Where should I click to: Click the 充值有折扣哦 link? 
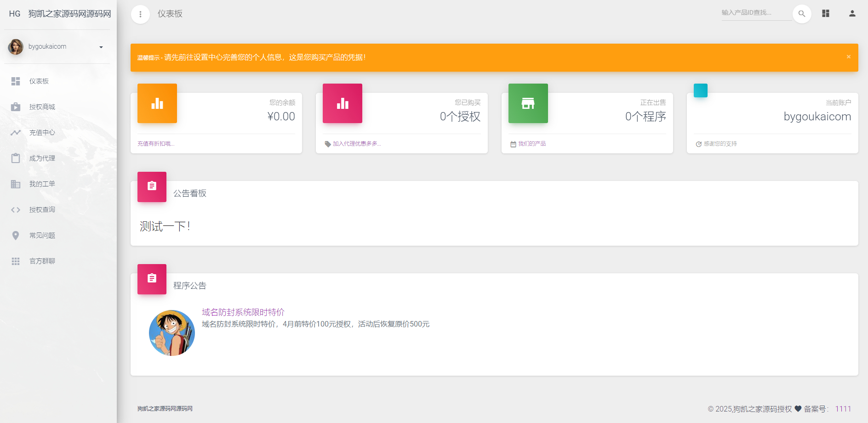156,144
